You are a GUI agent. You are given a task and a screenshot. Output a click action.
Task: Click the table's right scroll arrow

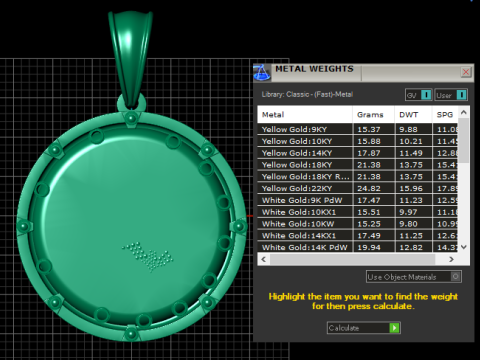[451, 259]
